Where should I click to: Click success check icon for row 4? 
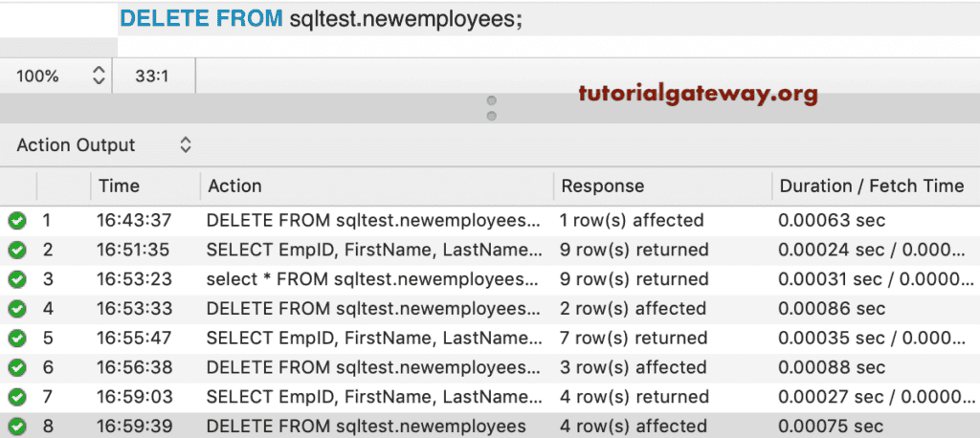point(17,309)
